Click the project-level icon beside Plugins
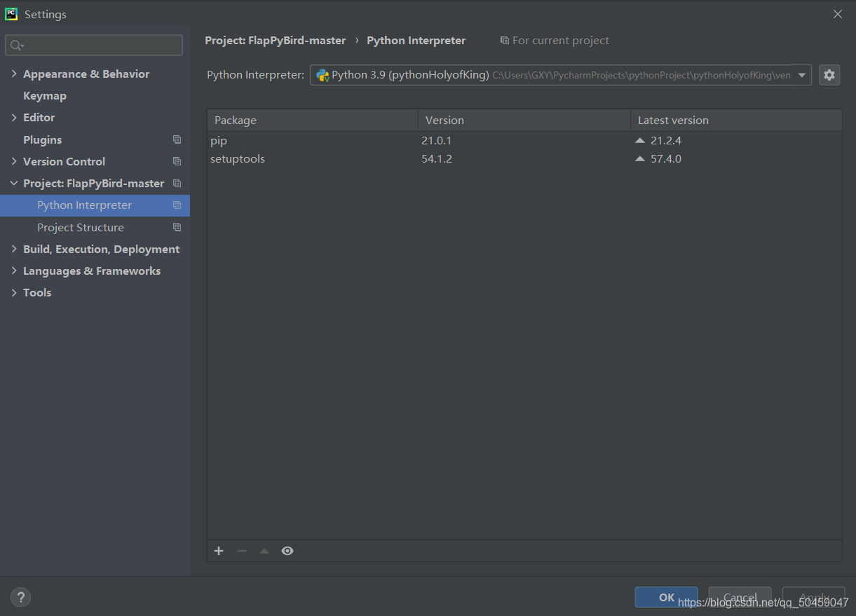 point(177,139)
